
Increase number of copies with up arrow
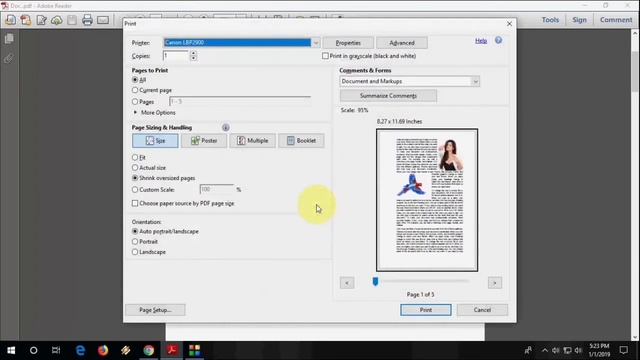(193, 53)
